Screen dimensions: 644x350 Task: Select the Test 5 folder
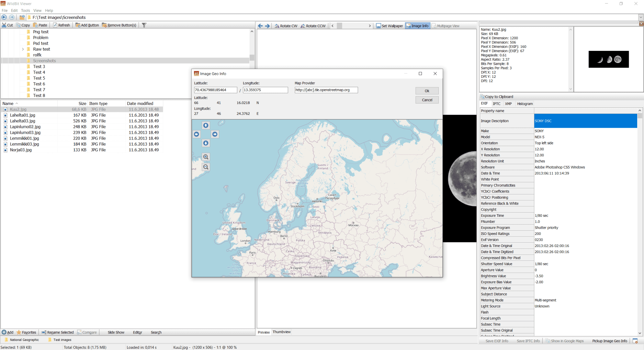[39, 78]
